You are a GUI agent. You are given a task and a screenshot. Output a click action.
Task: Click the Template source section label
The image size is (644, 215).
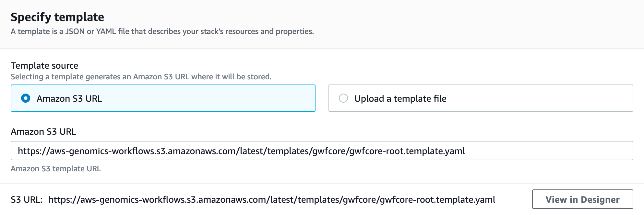point(44,65)
